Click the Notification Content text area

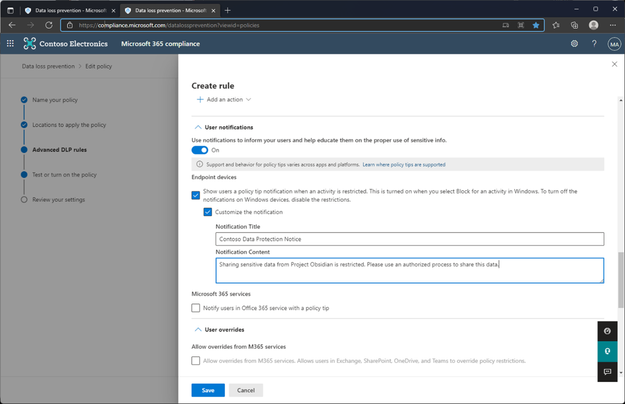410,271
